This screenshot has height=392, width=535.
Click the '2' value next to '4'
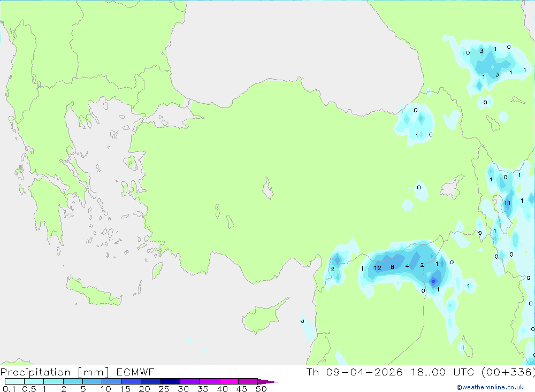[422, 265]
